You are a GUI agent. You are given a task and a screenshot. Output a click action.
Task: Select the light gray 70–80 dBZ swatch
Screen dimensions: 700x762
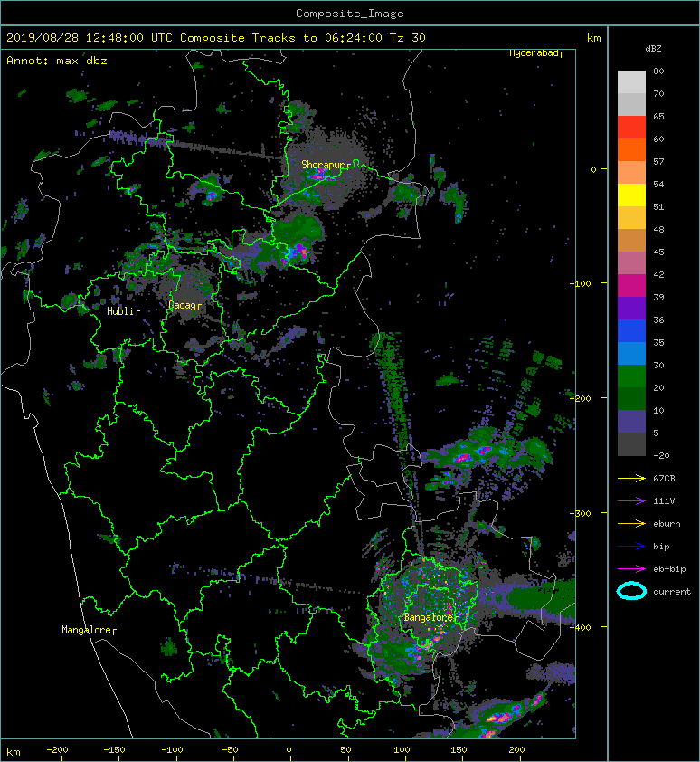pos(631,82)
